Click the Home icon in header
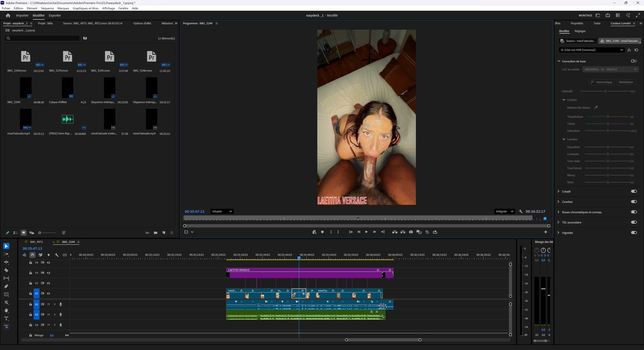Image resolution: width=644 pixels, height=350 pixels. 8,16
